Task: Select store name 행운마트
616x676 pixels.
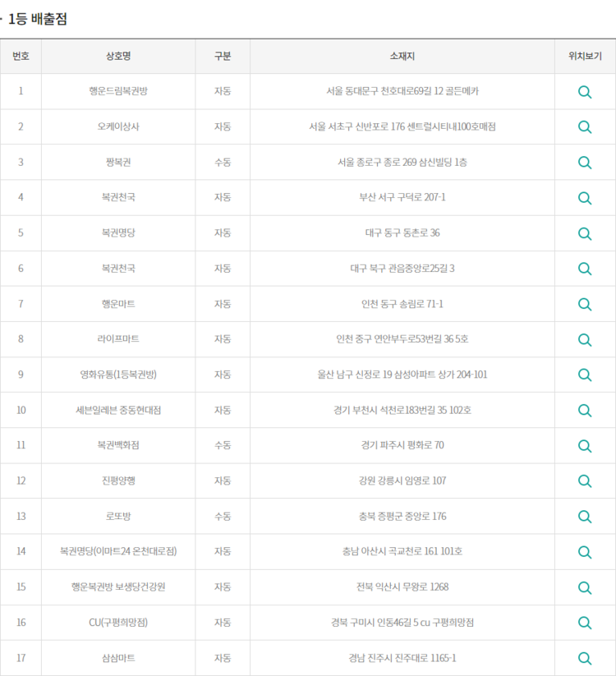Action: (118, 304)
